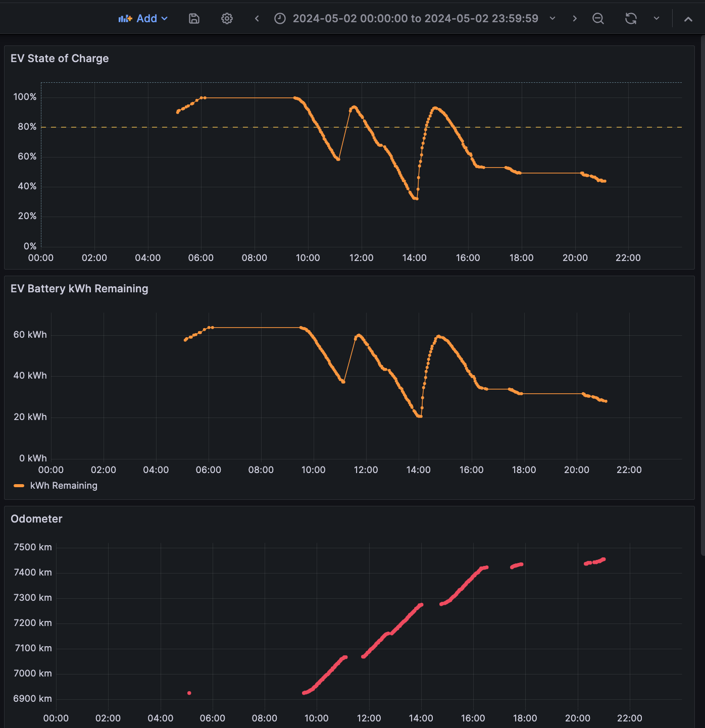Click the EV Battery kWh Remaining title
The height and width of the screenshot is (728, 705).
(79, 289)
